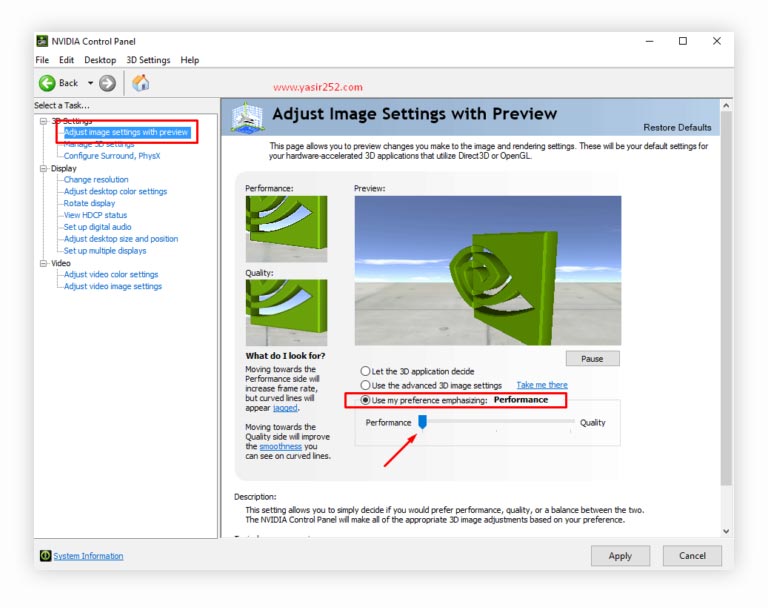
Task: Maximize the NVIDIA Control Panel window
Action: click(x=683, y=41)
